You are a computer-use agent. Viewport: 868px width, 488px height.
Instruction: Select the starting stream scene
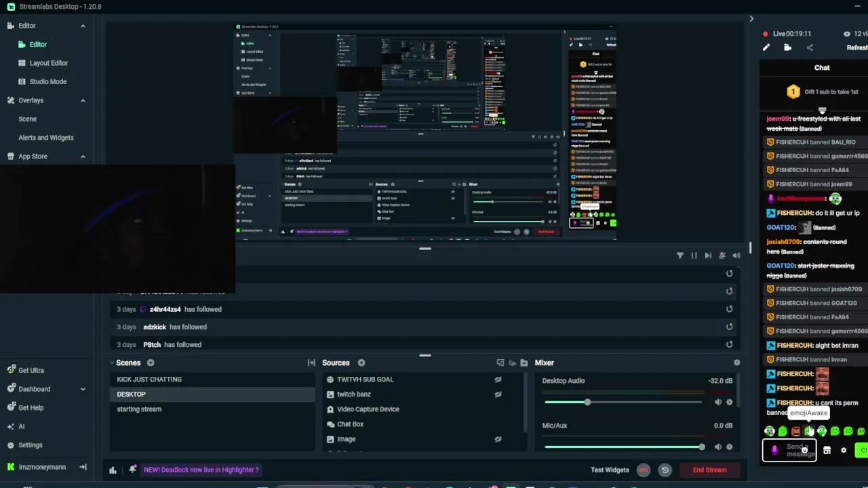coord(212,409)
